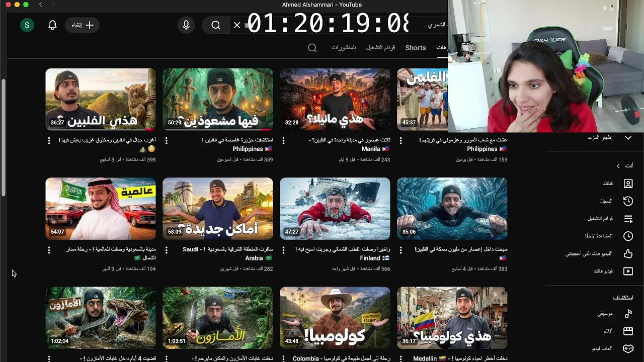The height and width of the screenshot is (362, 644).
Task: Open options menu for the 32:28 Manila video
Action: pyautogui.click(x=283, y=141)
